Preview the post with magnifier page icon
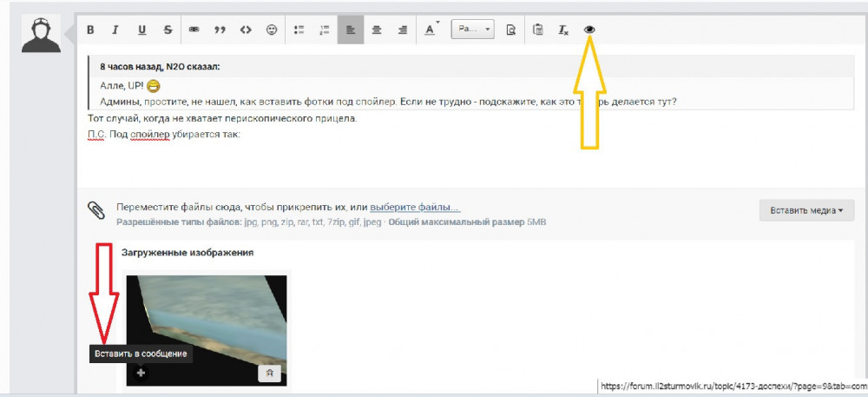Image resolution: width=868 pixels, height=397 pixels. tap(511, 30)
